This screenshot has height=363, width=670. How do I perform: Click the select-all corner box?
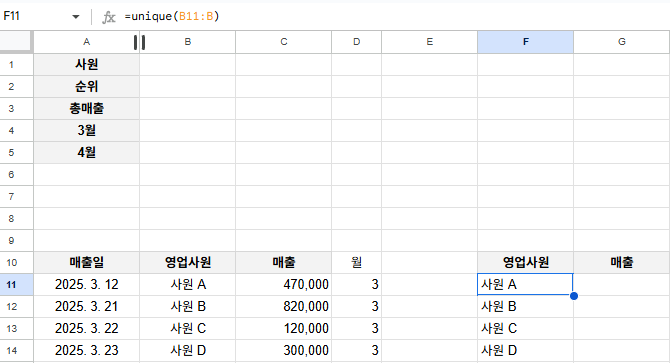tap(16, 42)
